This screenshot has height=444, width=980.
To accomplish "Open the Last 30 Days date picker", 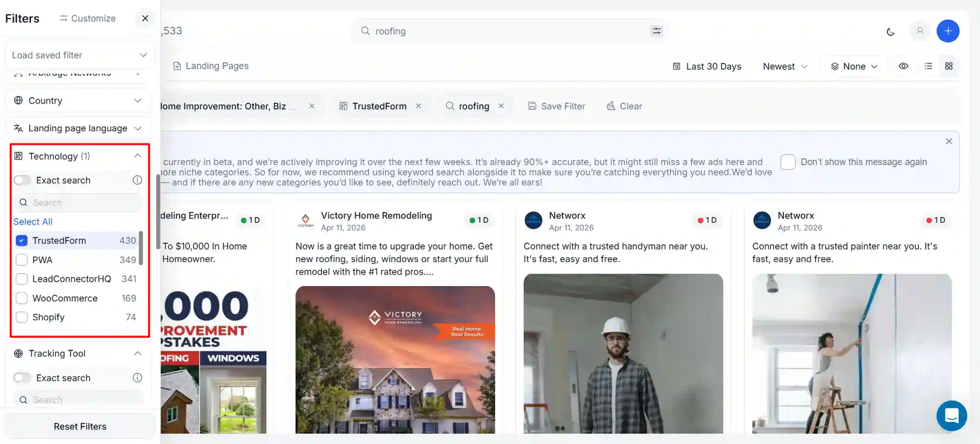I will [707, 66].
